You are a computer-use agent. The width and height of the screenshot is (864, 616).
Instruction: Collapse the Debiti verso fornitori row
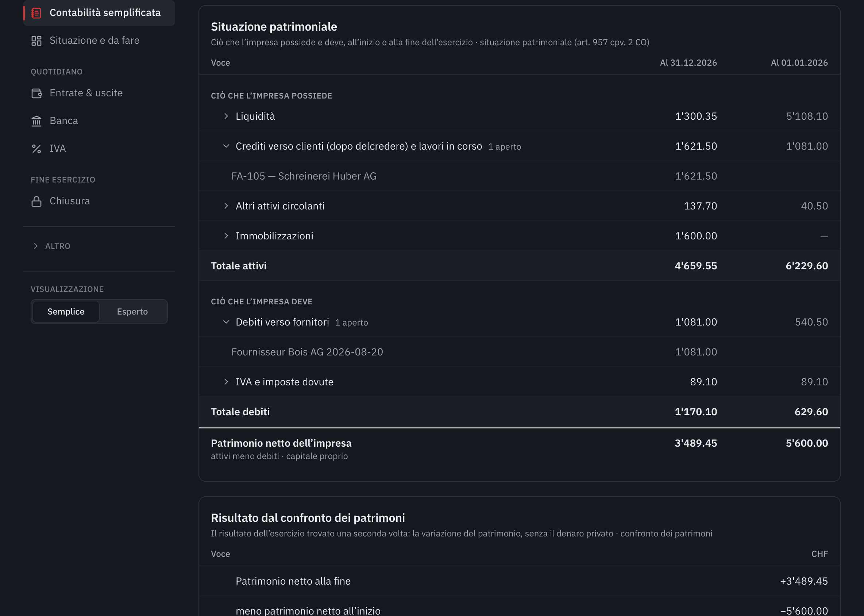click(226, 322)
